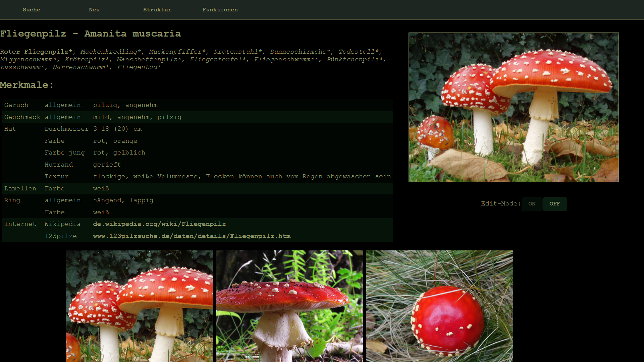Open the Struktur menu
The height and width of the screenshot is (362, 644).
[x=157, y=10]
